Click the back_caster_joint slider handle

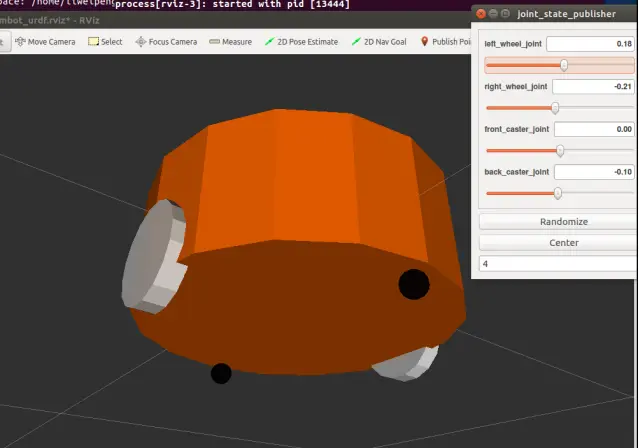click(x=557, y=193)
